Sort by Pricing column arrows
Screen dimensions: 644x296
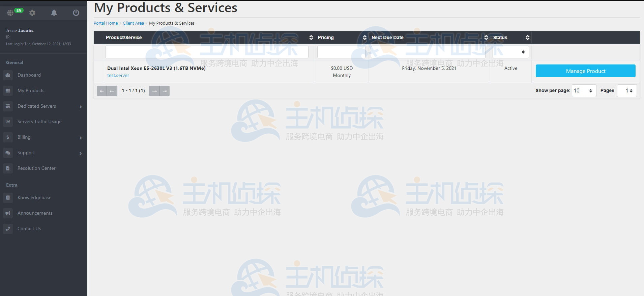[x=364, y=37]
